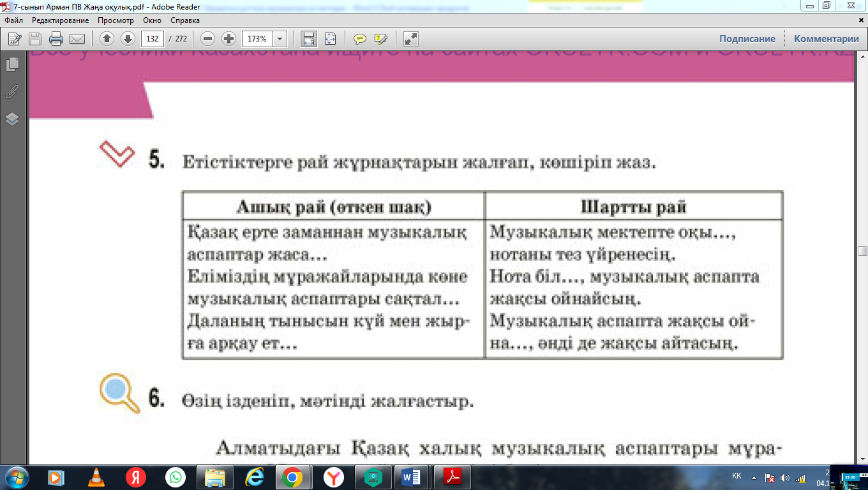Go to next page with down arrow
Viewport: 868px width, 490px height.
(128, 39)
